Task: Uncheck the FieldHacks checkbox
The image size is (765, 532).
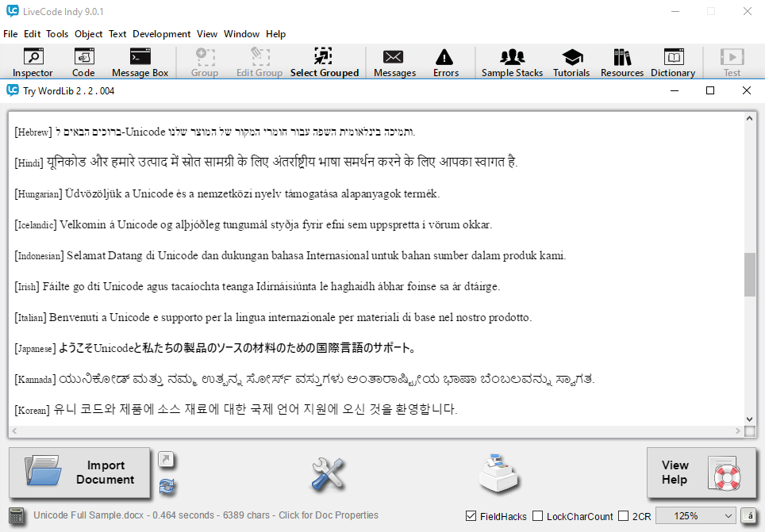Action: click(471, 516)
